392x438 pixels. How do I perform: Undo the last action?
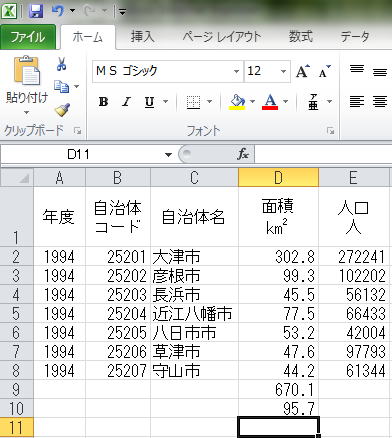tap(58, 11)
